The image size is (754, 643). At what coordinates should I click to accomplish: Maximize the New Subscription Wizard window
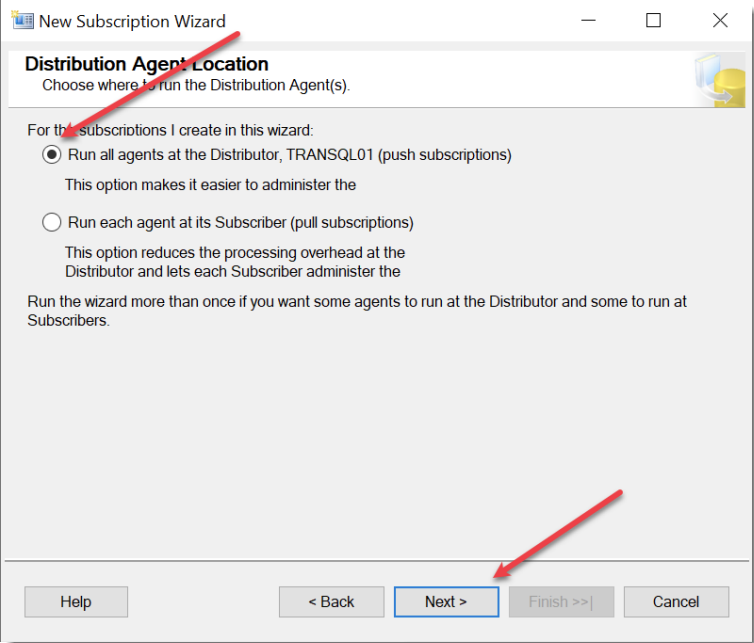653,20
